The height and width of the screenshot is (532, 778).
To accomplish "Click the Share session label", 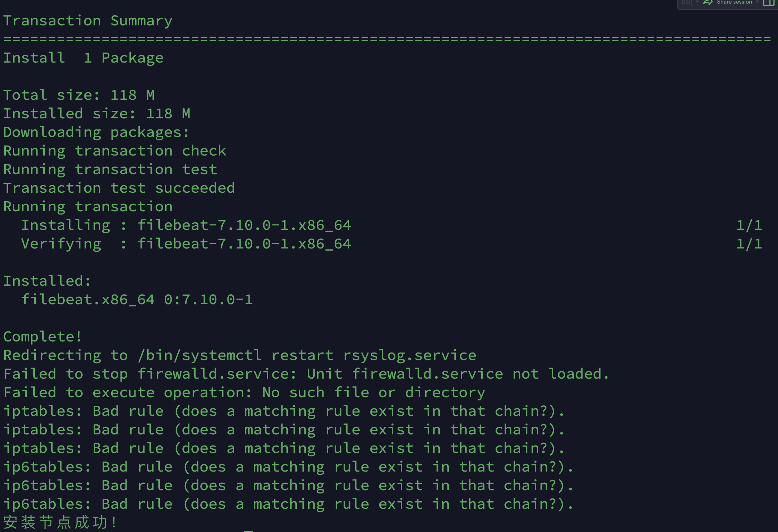I will (x=734, y=2).
